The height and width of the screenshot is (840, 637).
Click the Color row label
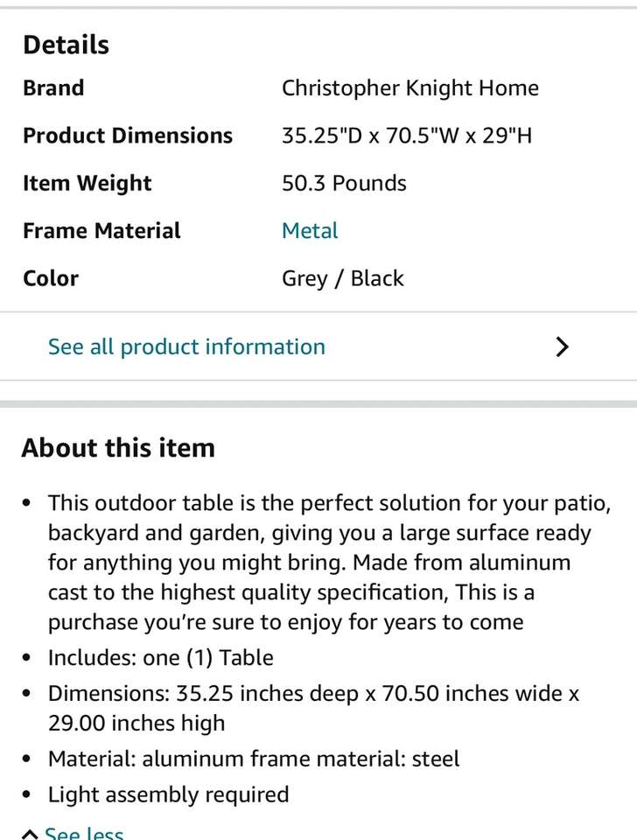pos(51,278)
